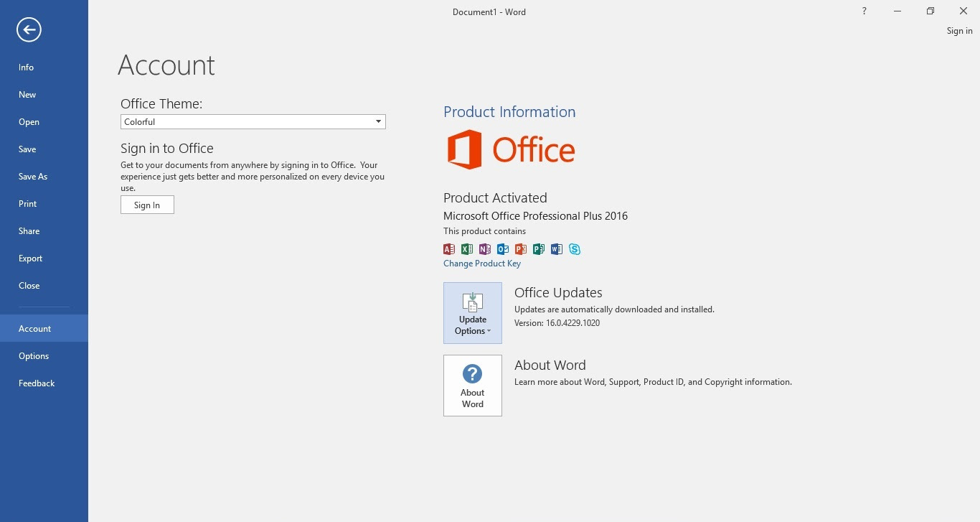Click the 'Product Activated' text
The height and width of the screenshot is (522, 980).
(x=495, y=198)
